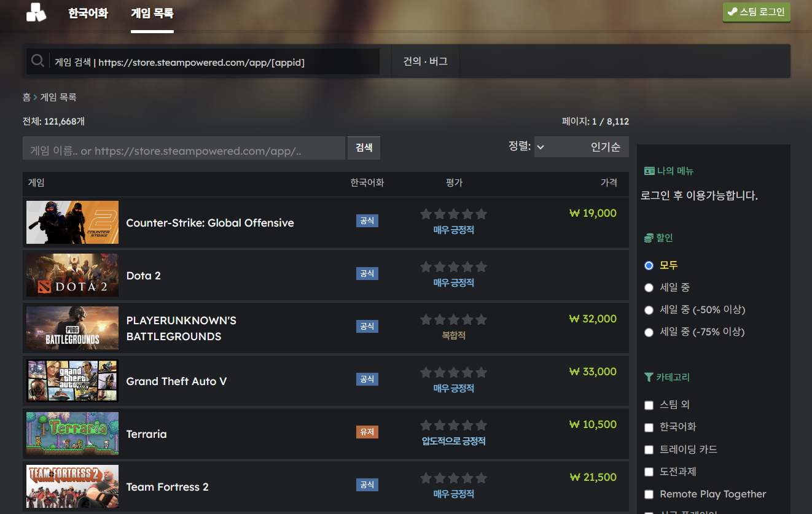This screenshot has width=812, height=514.
Task: Click the 할인 coins icon
Action: tap(649, 238)
